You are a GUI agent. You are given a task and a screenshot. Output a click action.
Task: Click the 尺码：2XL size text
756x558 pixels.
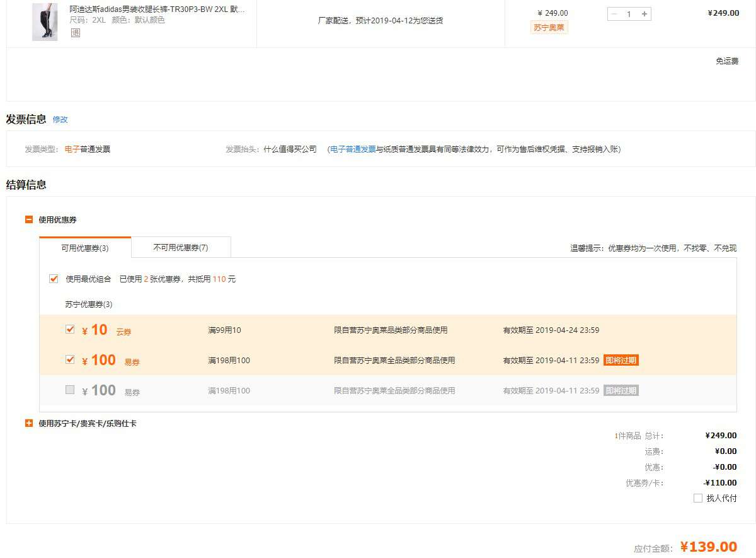(x=88, y=20)
